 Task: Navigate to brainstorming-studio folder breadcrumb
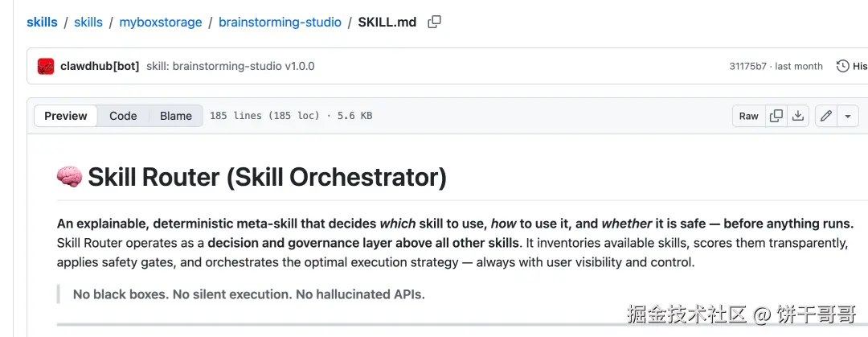tap(280, 23)
